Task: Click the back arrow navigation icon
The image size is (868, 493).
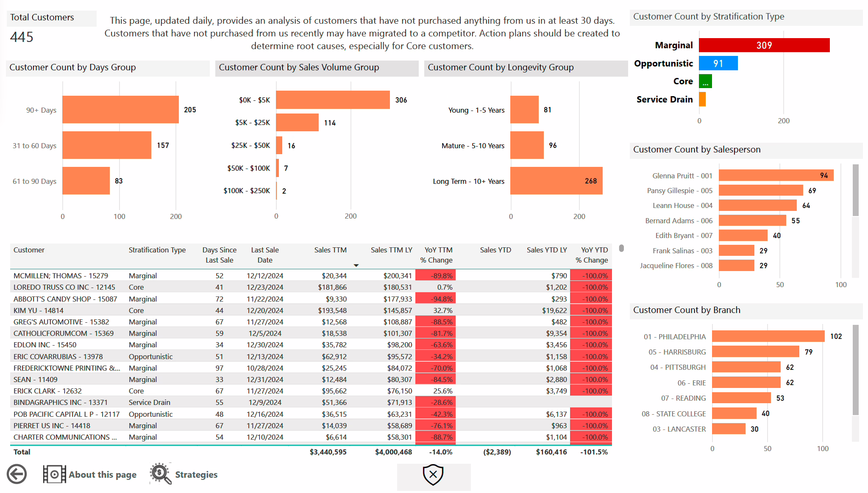Action: click(x=17, y=474)
